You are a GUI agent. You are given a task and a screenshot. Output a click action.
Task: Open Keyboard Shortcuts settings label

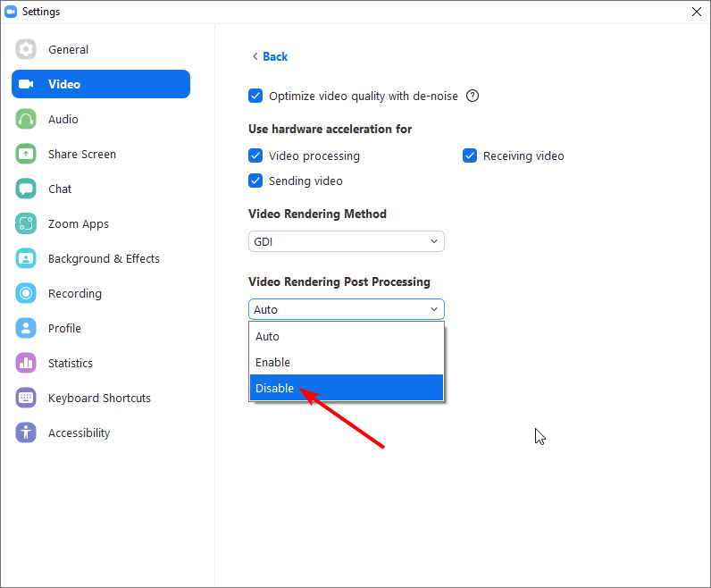[99, 399]
